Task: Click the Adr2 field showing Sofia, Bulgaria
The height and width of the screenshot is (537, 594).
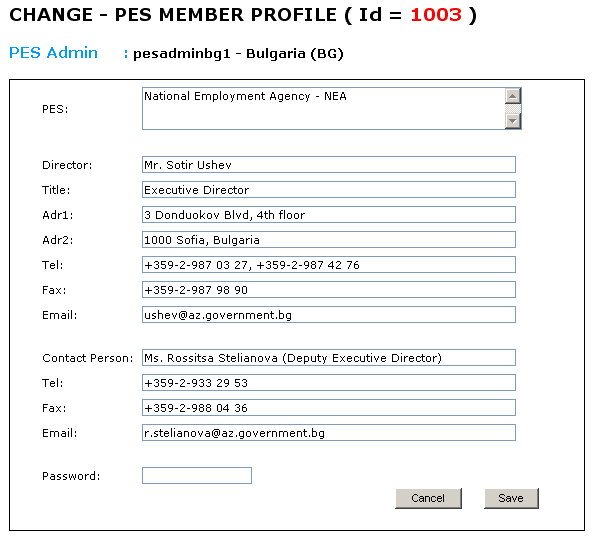Action: coord(329,240)
